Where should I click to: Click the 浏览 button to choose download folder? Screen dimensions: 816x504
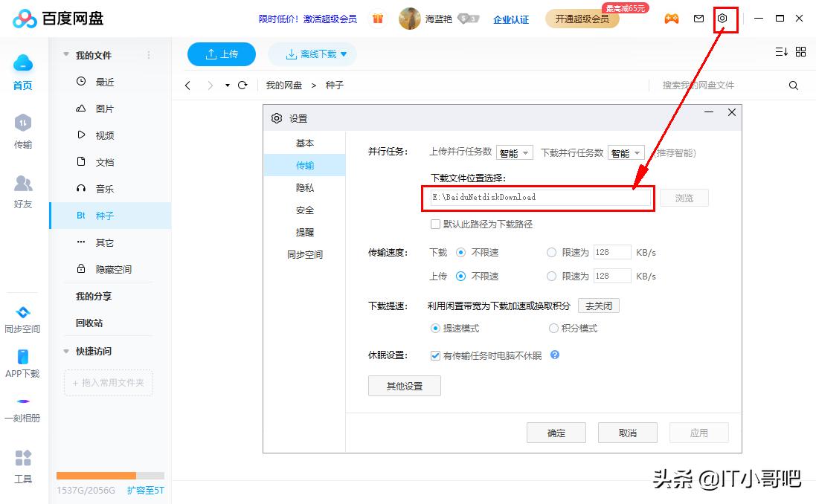(x=684, y=198)
